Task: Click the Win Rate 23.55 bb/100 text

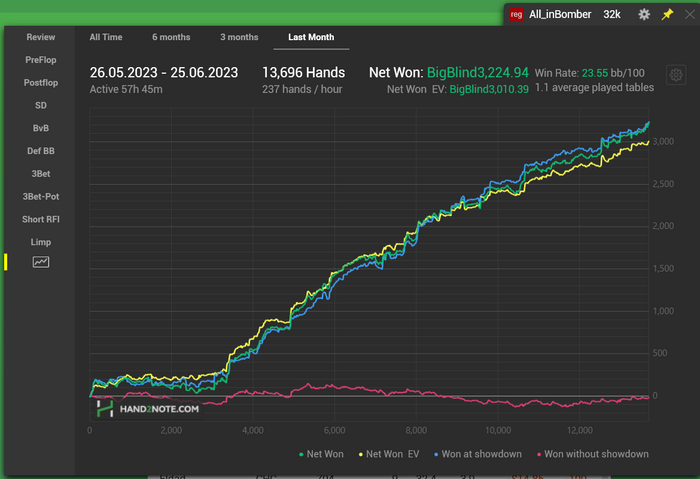Action: click(590, 73)
